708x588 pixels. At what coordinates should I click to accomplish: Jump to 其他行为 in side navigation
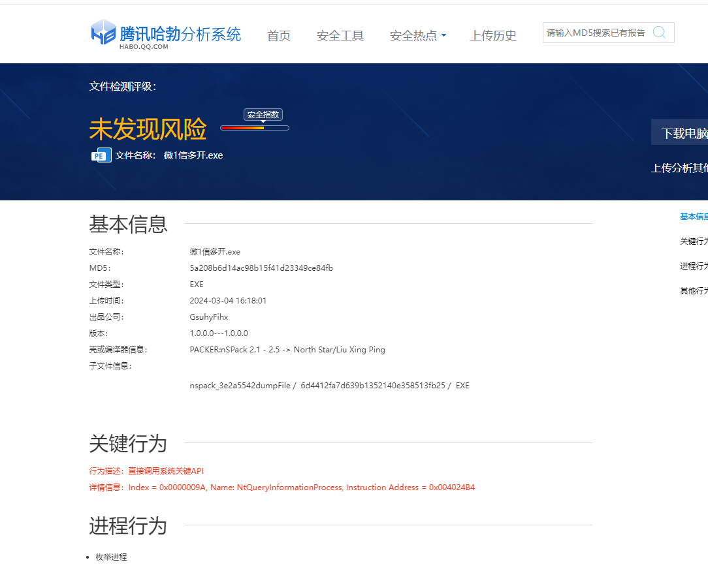tap(694, 291)
